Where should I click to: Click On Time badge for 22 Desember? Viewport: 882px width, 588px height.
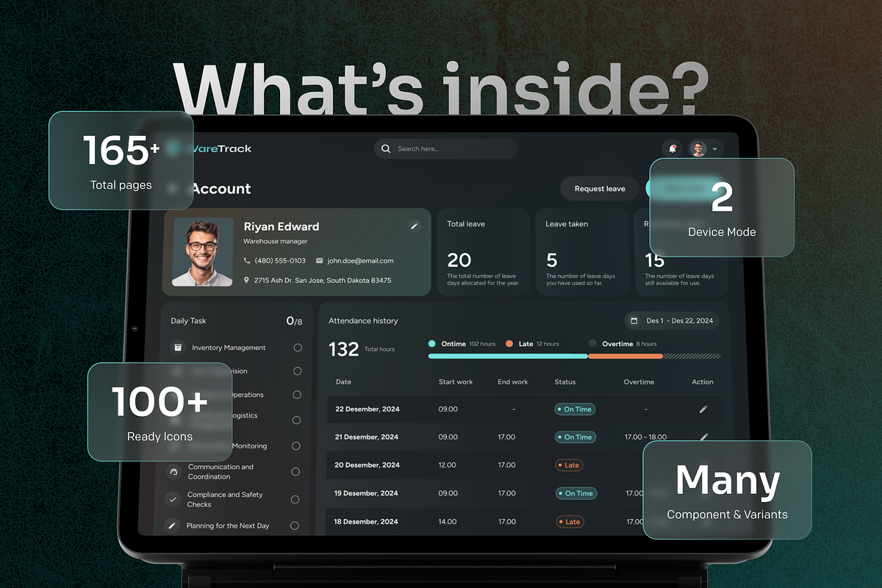pos(576,409)
